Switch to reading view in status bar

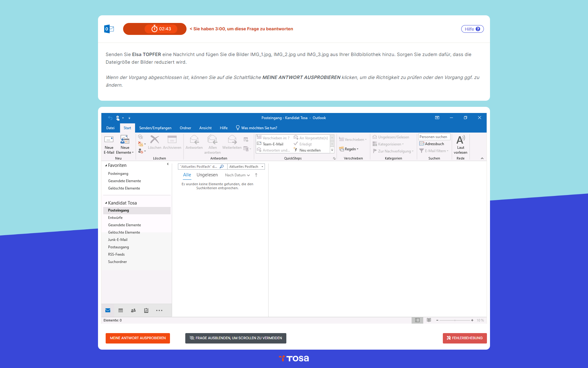(429, 320)
